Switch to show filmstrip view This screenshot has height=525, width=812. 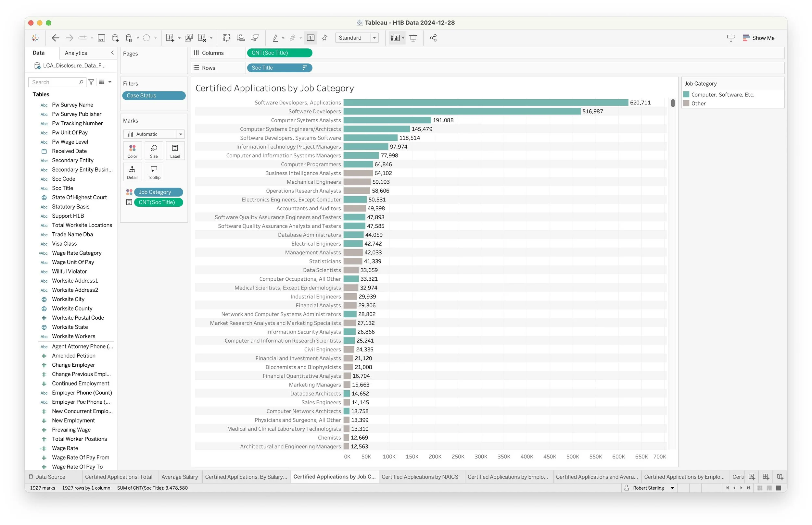[769, 488]
